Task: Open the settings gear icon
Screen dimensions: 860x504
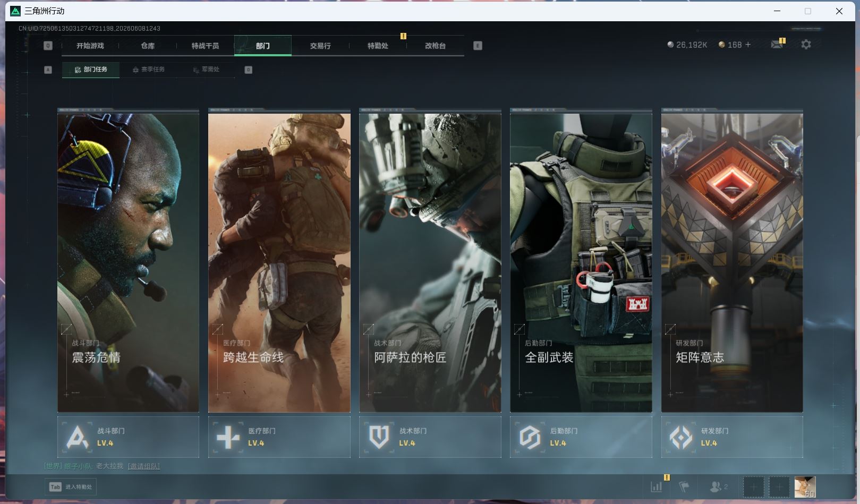Action: (806, 45)
